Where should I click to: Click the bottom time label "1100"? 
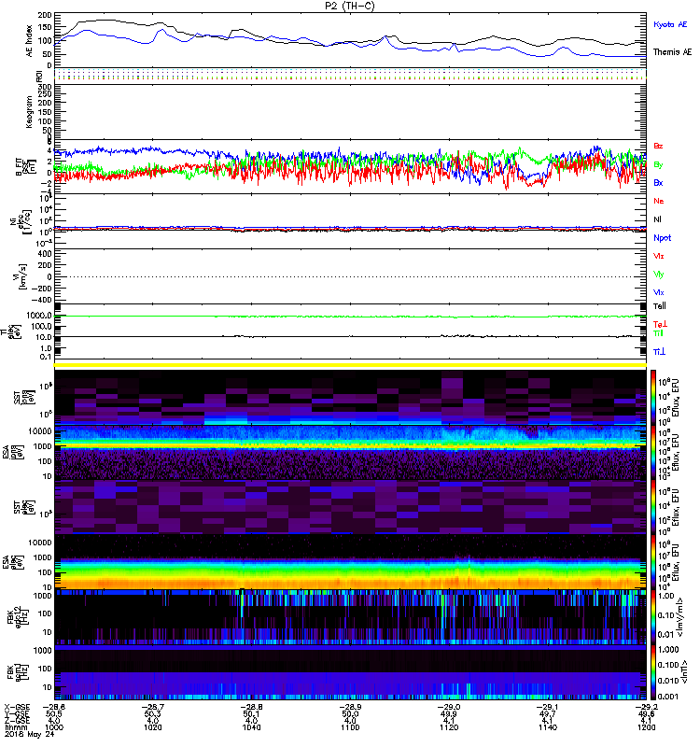click(x=350, y=727)
